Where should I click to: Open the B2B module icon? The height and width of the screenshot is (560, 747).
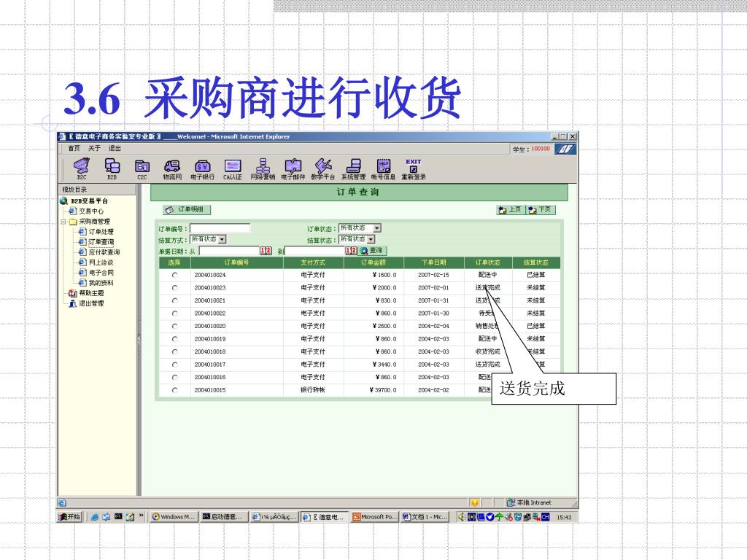tap(112, 168)
